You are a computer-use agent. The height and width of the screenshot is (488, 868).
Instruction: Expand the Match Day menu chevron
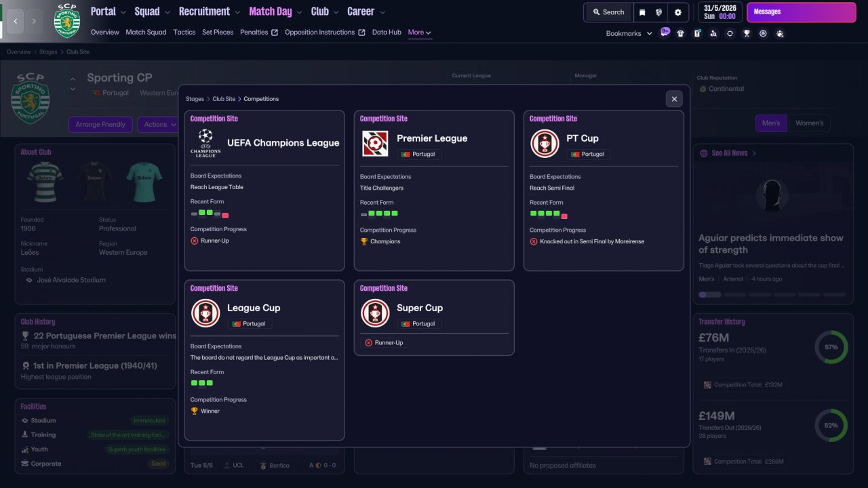[x=300, y=12]
